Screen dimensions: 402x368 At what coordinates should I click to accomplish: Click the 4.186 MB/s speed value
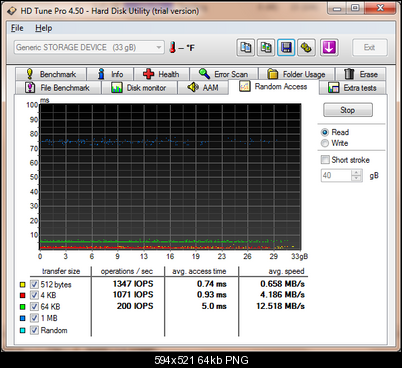coord(282,295)
